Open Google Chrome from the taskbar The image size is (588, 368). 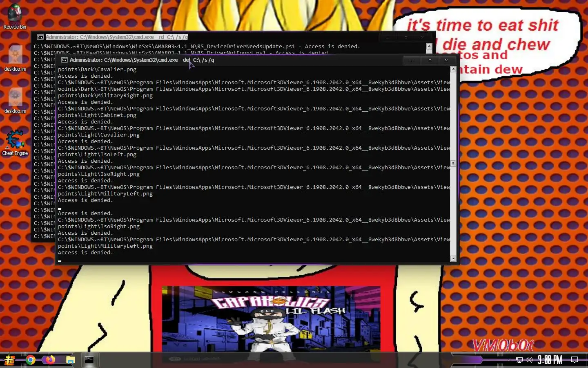click(x=31, y=360)
